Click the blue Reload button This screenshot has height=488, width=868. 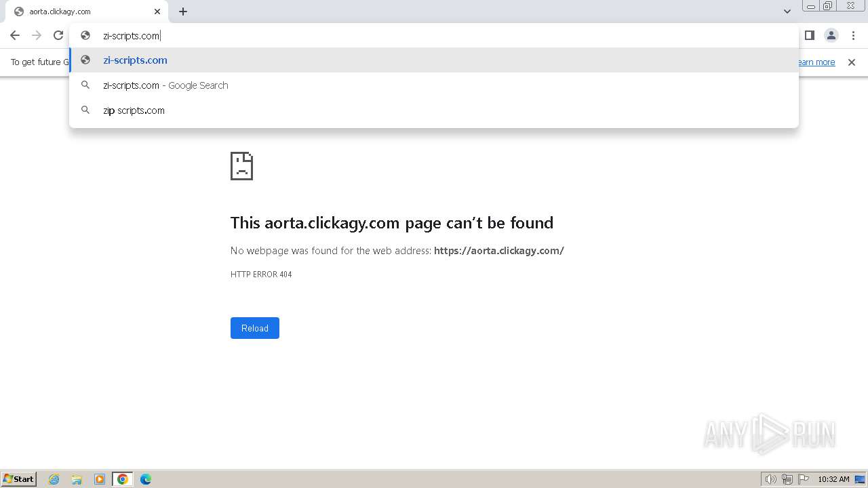[255, 328]
